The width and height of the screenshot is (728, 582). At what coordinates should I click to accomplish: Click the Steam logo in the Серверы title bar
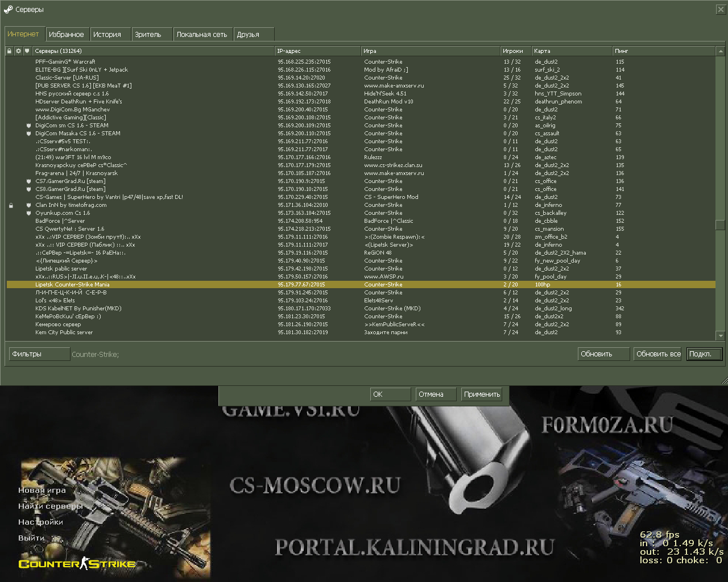[x=9, y=9]
